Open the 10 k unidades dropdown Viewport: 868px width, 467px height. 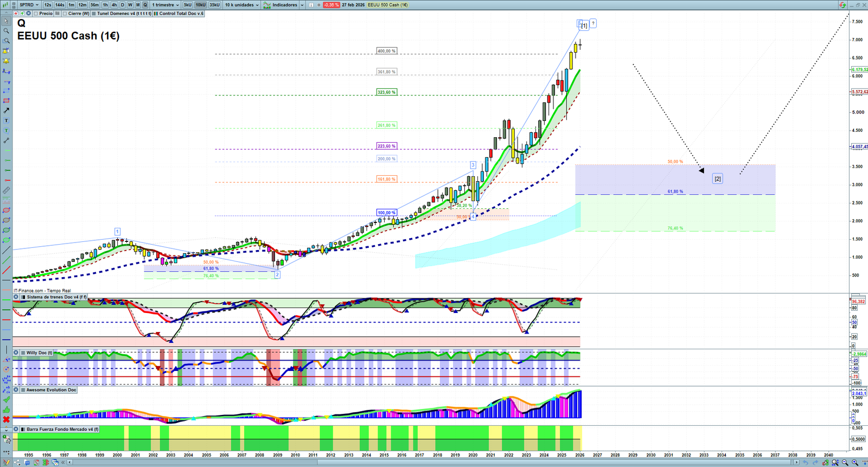pos(242,5)
